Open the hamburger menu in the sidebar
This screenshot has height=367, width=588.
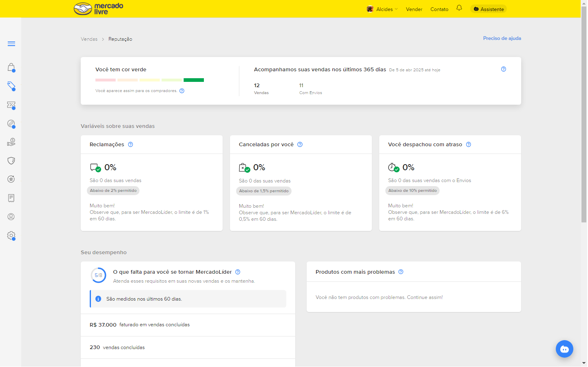point(11,44)
